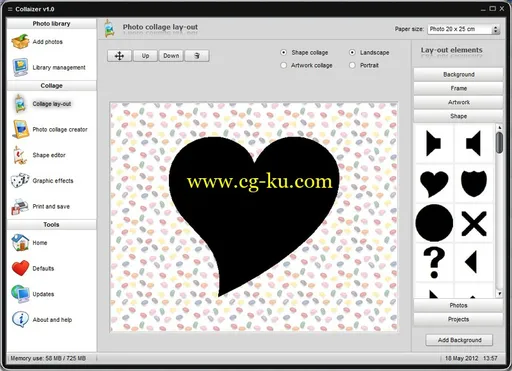Viewport: 512px width, 371px height.
Task: Select the Collage lay-out easel icon
Action: [20, 103]
